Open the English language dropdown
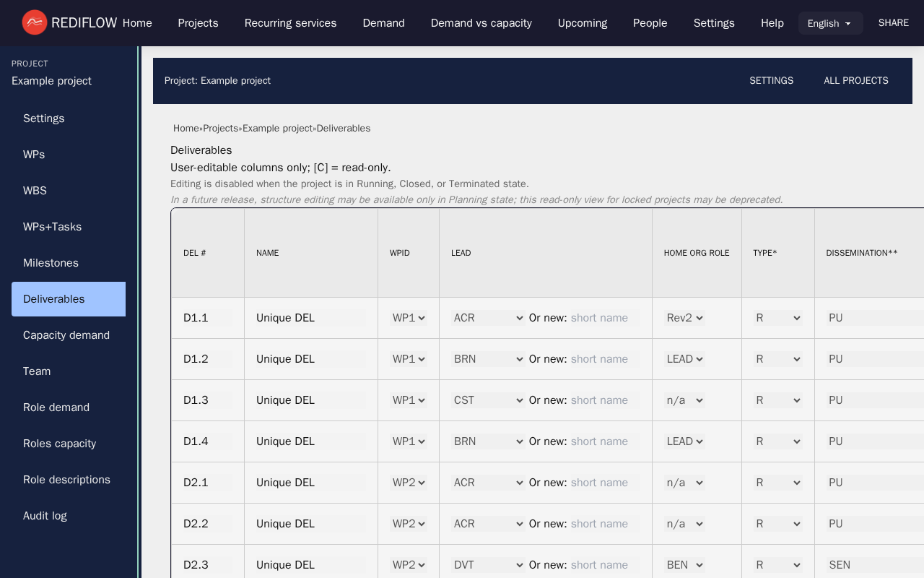The height and width of the screenshot is (578, 924). point(830,23)
